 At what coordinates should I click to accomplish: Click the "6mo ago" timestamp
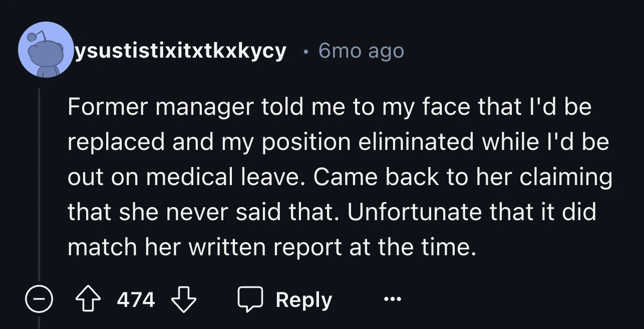(361, 50)
